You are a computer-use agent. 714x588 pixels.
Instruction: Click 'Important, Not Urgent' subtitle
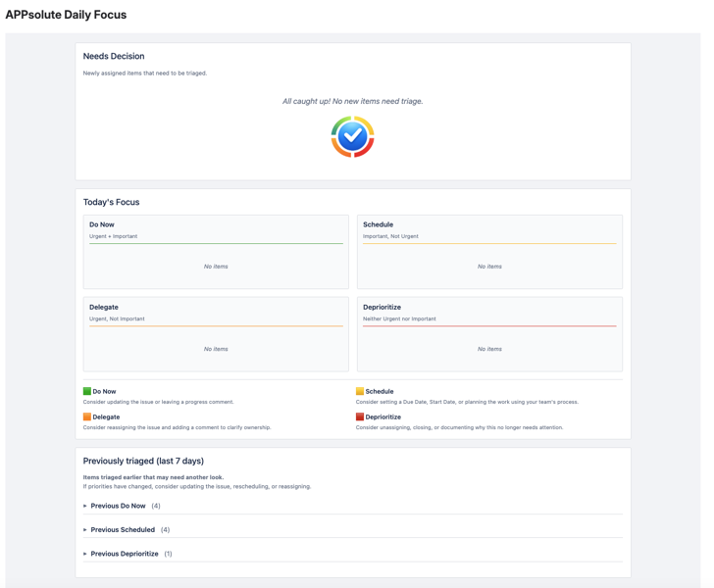pos(390,236)
